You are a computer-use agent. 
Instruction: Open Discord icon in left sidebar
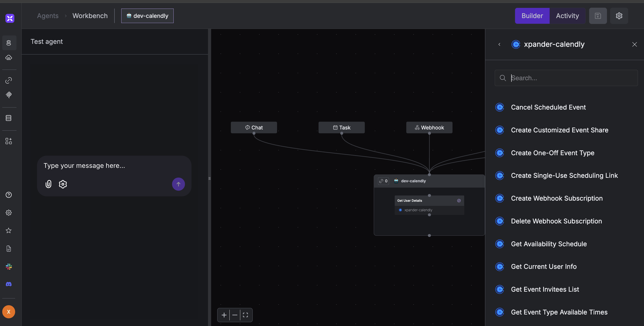pos(9,284)
